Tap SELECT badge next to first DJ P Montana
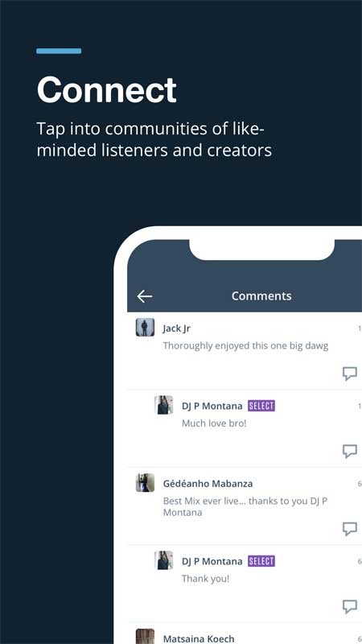Image resolution: width=362 pixels, height=644 pixels. 261,407
